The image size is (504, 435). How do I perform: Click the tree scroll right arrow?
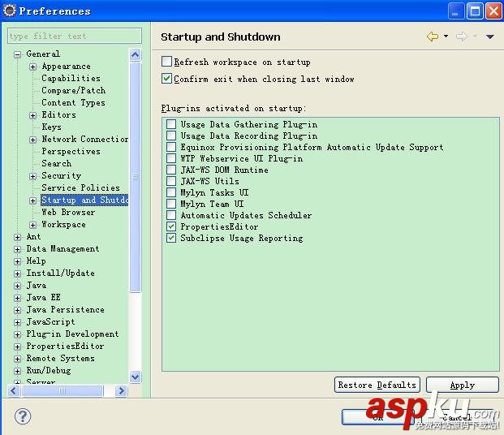pyautogui.click(x=121, y=390)
